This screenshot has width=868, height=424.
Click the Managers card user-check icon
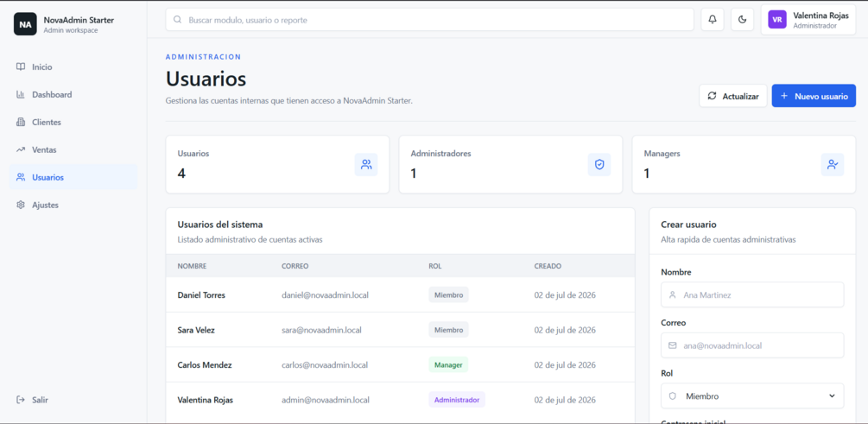tap(832, 164)
